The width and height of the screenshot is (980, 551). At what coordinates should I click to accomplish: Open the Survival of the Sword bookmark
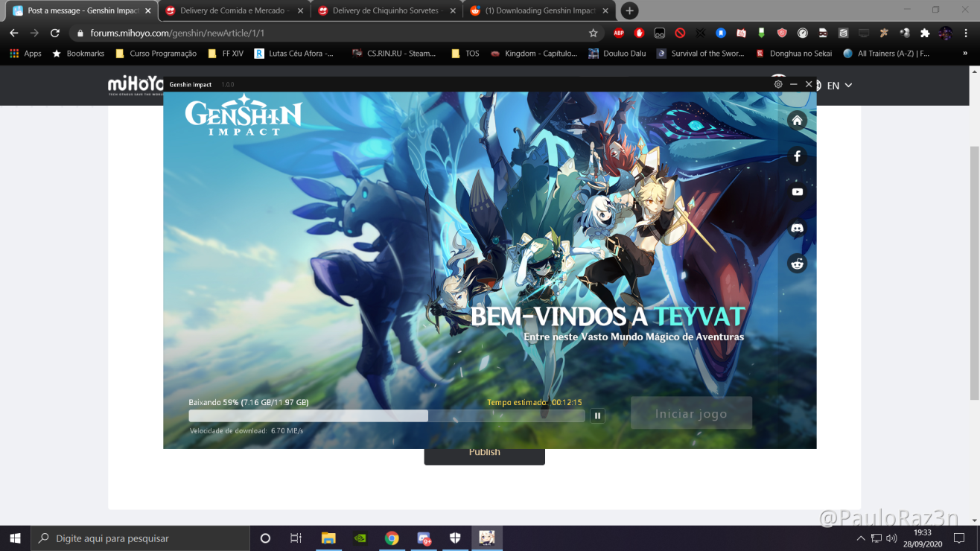coord(700,54)
